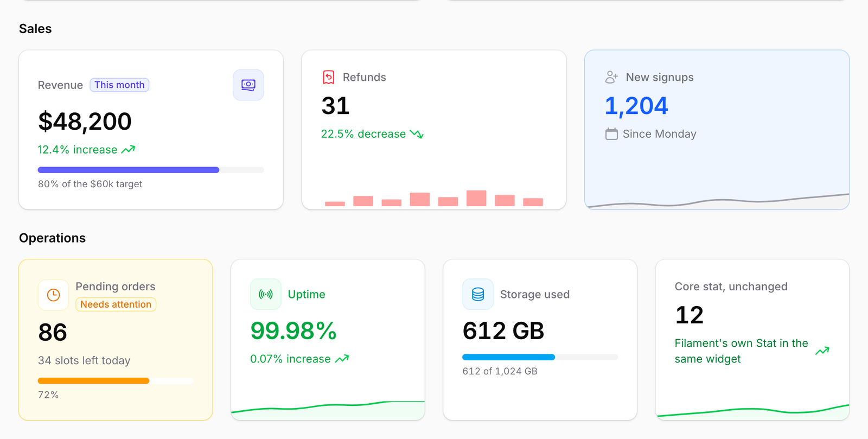Image resolution: width=868 pixels, height=439 pixels.
Task: Click the trend arrow in Core stat card
Action: point(822,351)
